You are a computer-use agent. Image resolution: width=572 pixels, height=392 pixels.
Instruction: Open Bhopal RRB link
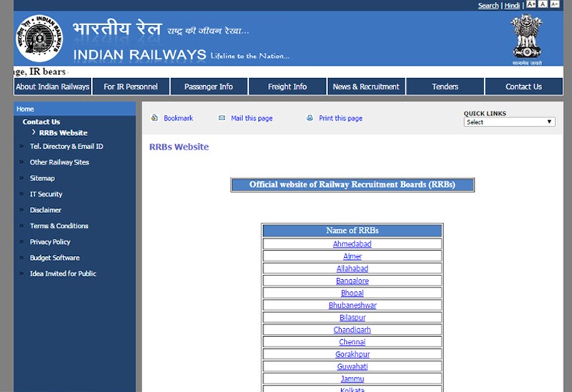(352, 293)
